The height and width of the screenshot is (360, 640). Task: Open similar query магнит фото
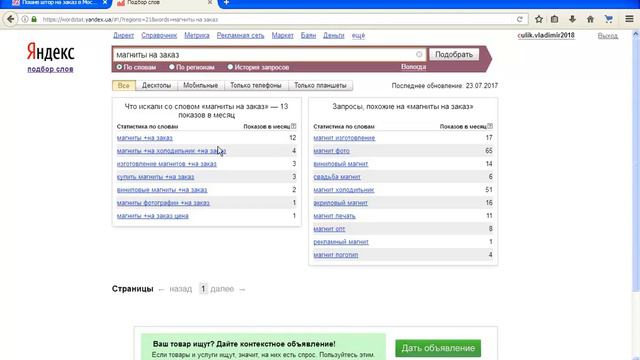(x=331, y=151)
